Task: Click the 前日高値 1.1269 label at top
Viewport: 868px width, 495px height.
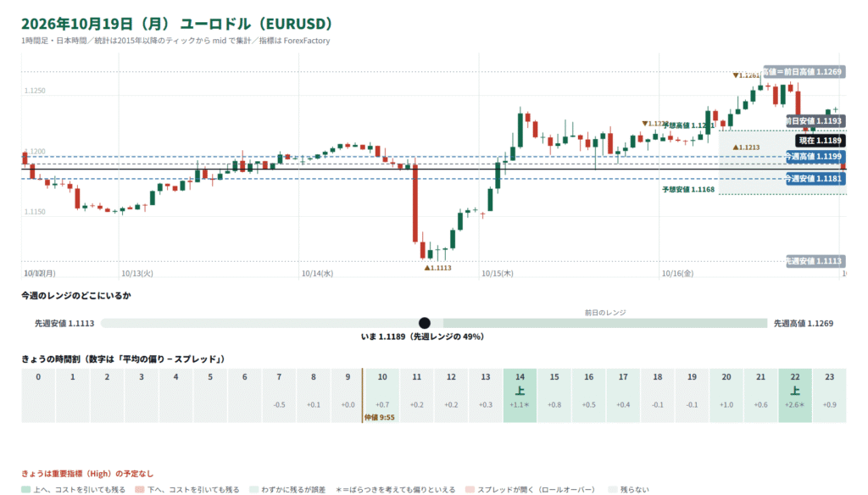Action: [x=804, y=71]
